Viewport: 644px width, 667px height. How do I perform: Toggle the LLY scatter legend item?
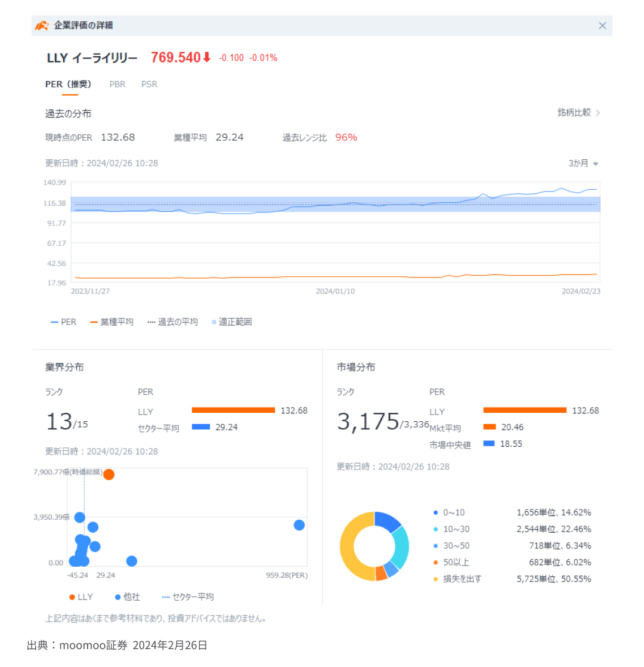point(80,597)
